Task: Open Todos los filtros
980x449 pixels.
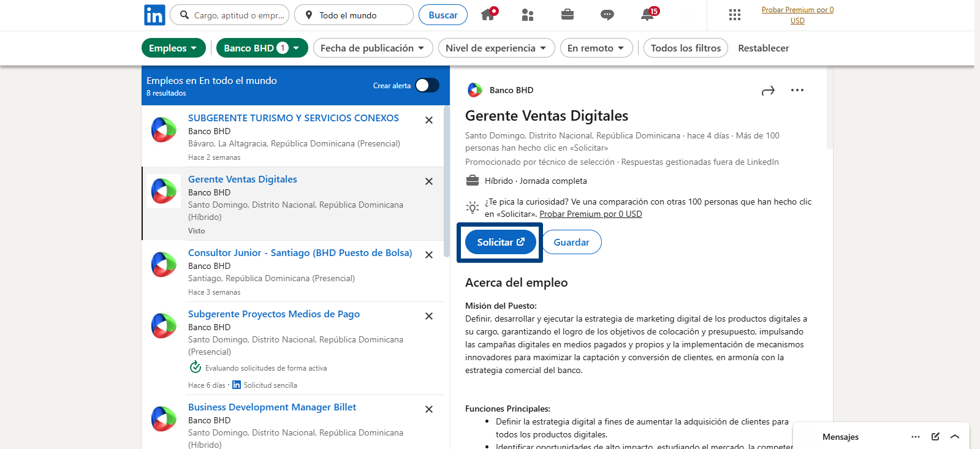Action: pyautogui.click(x=686, y=48)
